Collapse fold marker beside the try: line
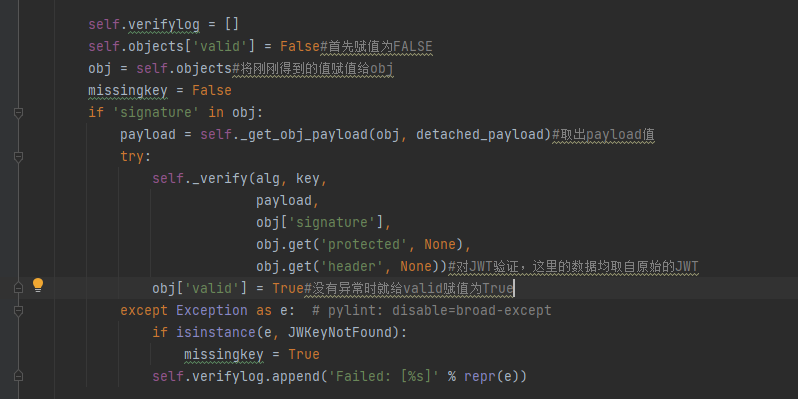 (x=18, y=157)
